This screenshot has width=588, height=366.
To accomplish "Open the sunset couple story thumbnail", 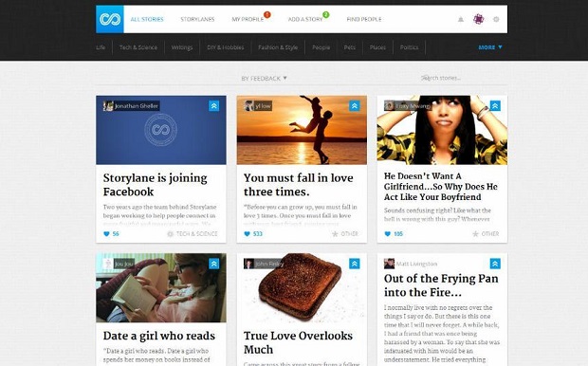I will pos(302,130).
